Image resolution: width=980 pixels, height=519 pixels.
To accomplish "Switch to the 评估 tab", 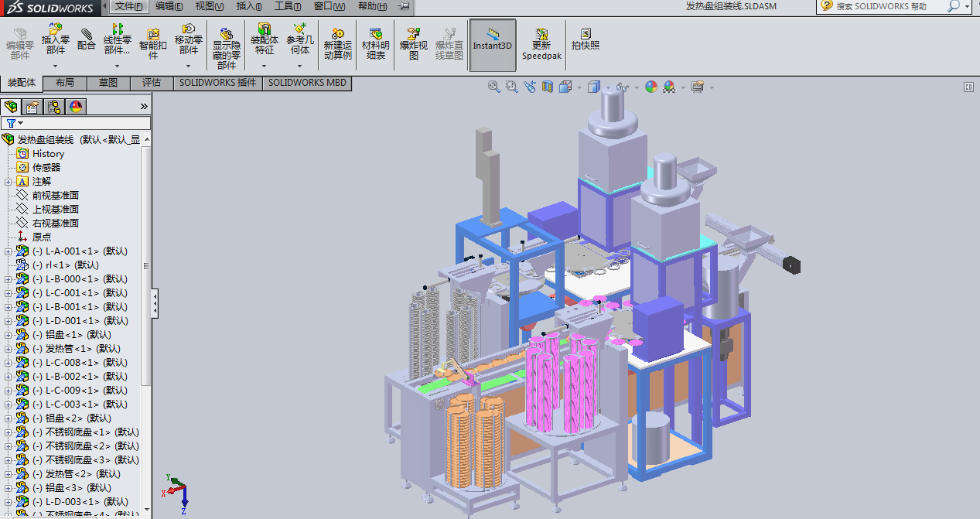I will coord(152,83).
